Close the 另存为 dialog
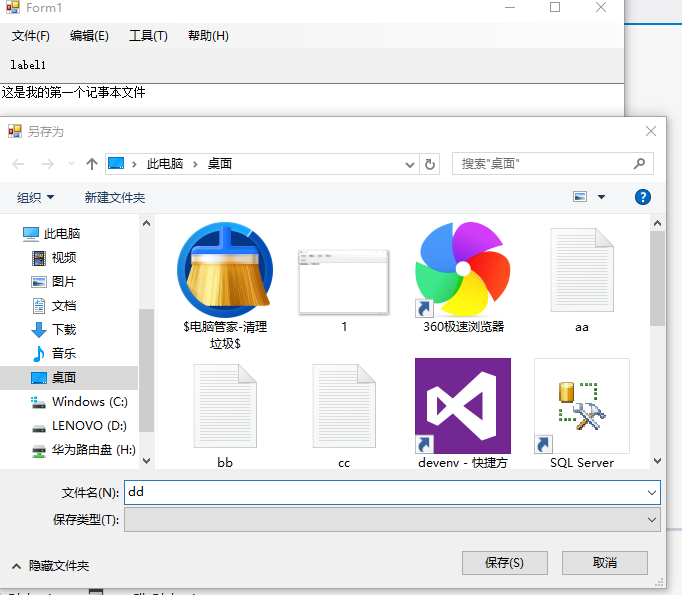This screenshot has width=682, height=595. coord(651,131)
